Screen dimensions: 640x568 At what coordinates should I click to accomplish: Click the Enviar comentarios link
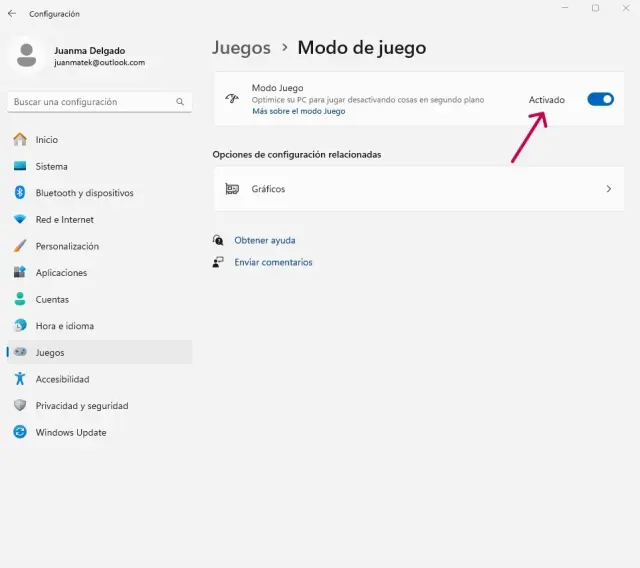[273, 262]
